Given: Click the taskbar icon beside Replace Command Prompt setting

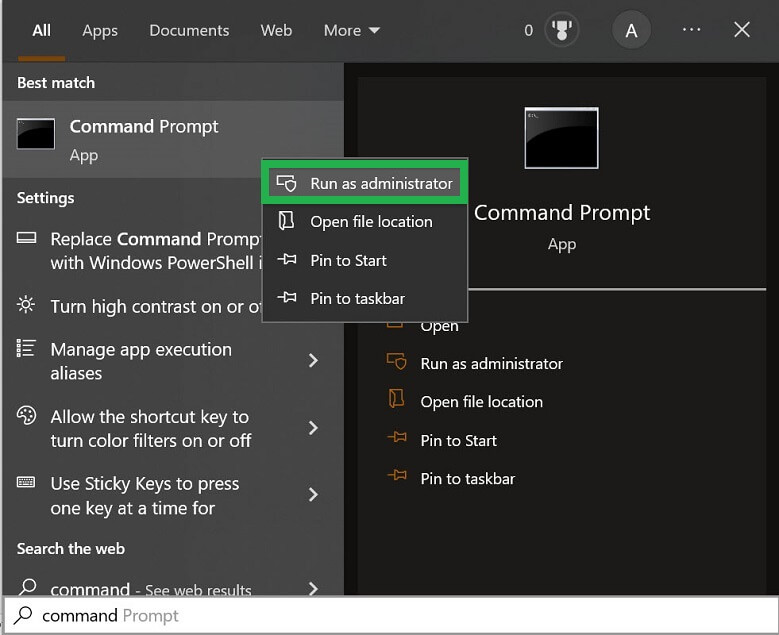Looking at the screenshot, I should (x=26, y=238).
